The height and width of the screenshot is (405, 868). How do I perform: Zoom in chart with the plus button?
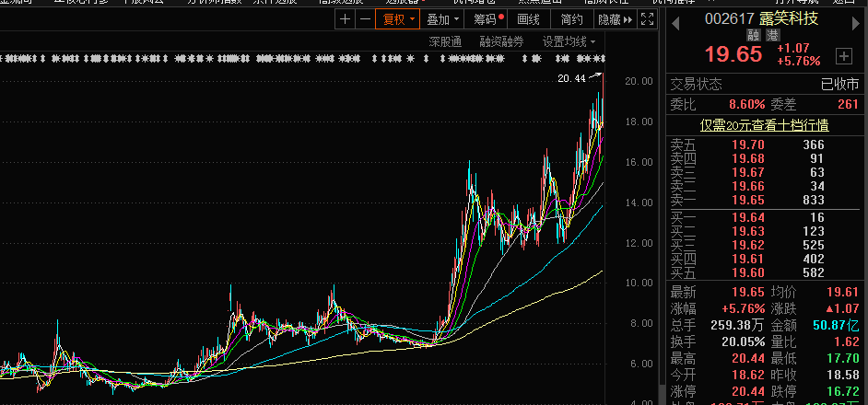tap(345, 18)
